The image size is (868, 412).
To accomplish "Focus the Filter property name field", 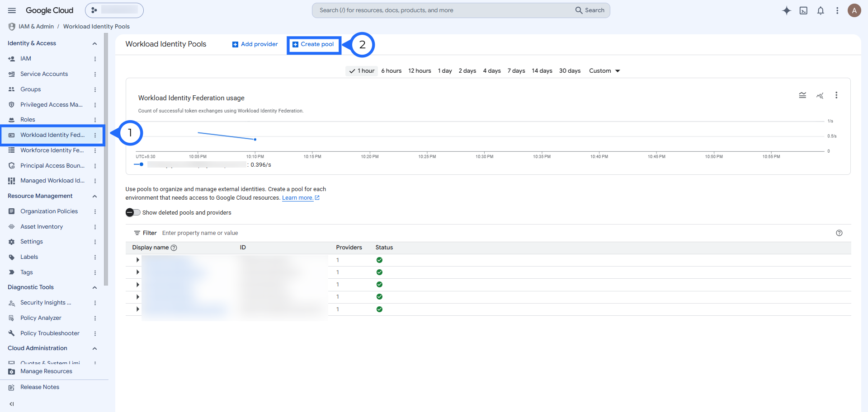I will point(497,233).
